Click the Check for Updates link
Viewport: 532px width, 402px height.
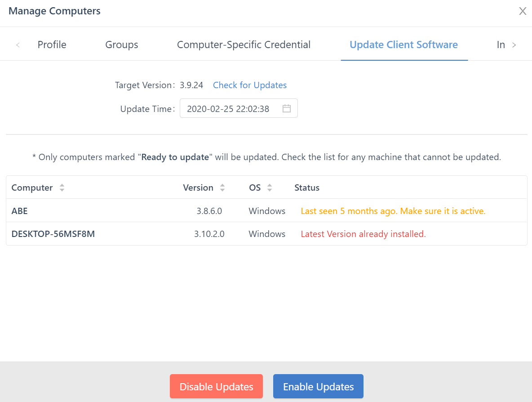[x=249, y=85]
